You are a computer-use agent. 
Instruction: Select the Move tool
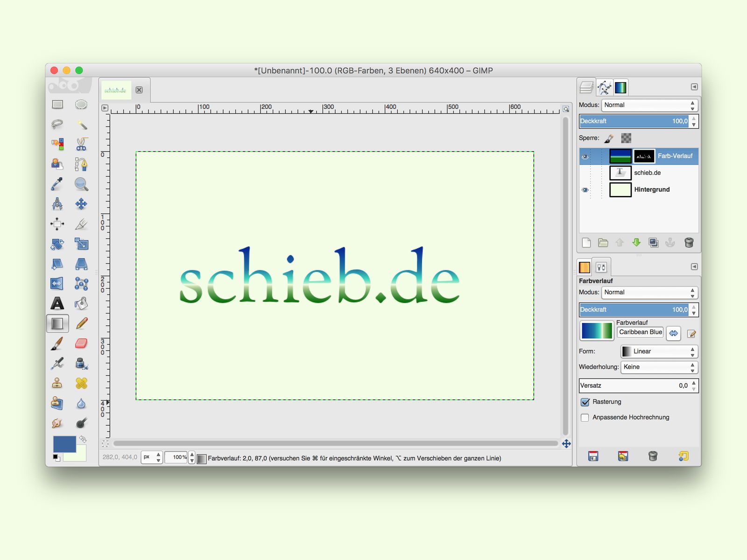(x=81, y=204)
